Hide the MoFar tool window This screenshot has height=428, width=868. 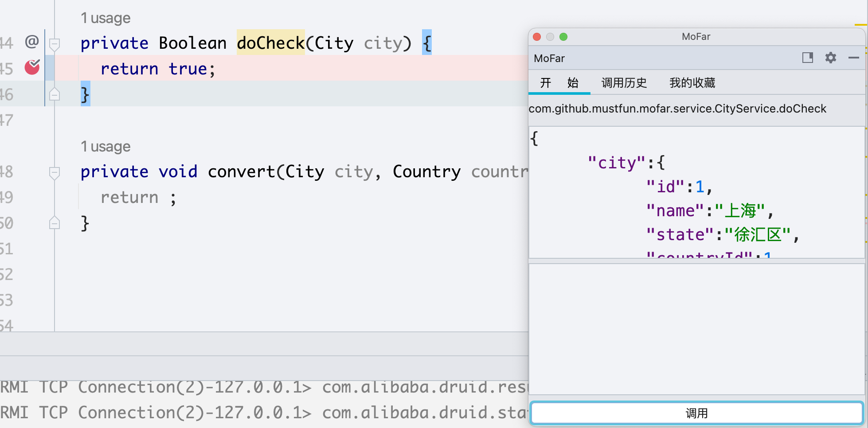click(853, 58)
